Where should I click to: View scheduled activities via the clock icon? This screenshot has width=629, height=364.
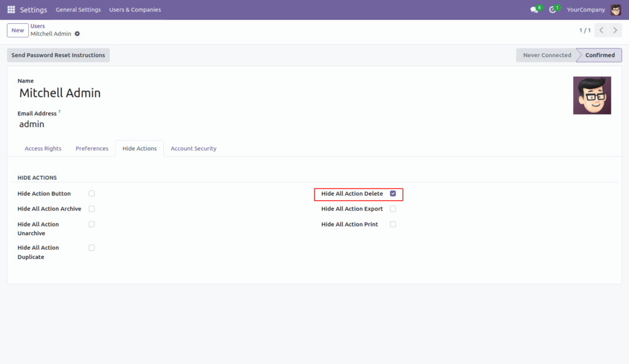(552, 9)
